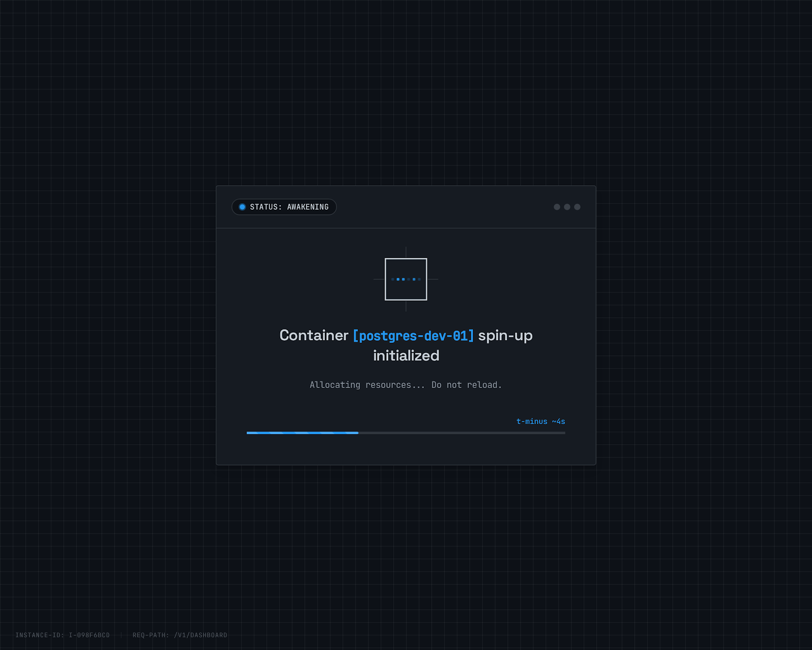Screen dimensions: 812x650
Task: Click the INSTANCE-ID footer label
Action: pyautogui.click(x=62, y=635)
